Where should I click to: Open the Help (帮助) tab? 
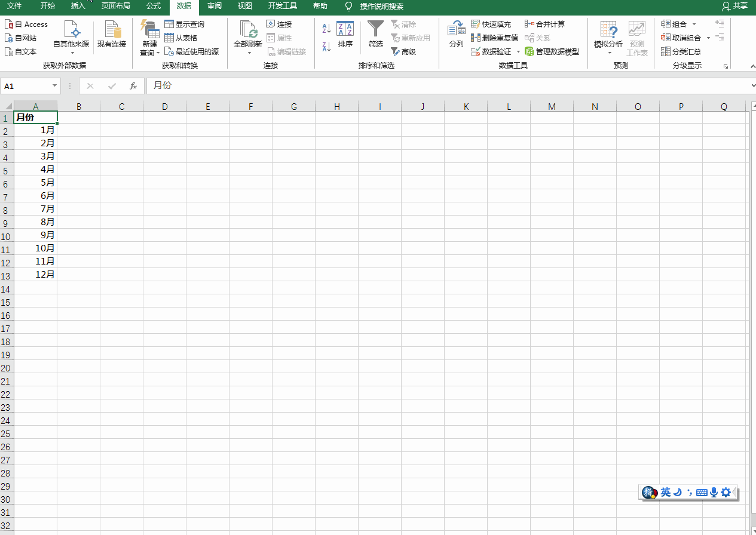click(320, 6)
